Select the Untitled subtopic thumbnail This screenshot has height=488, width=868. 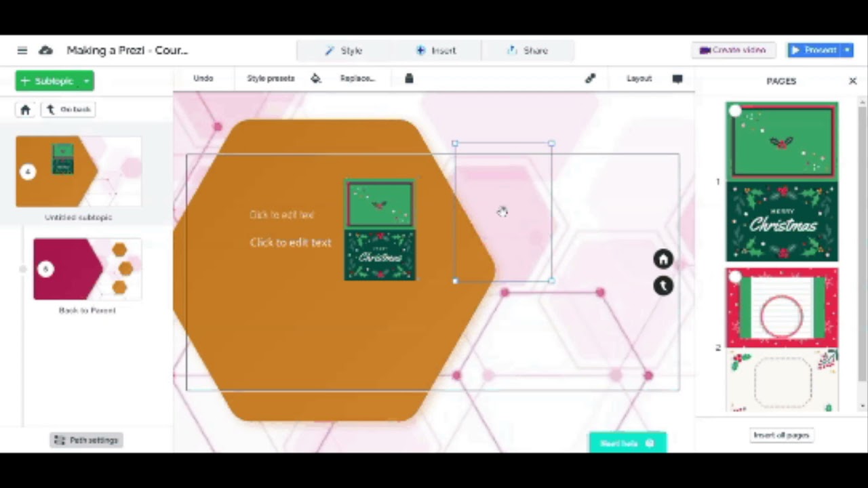tap(79, 171)
